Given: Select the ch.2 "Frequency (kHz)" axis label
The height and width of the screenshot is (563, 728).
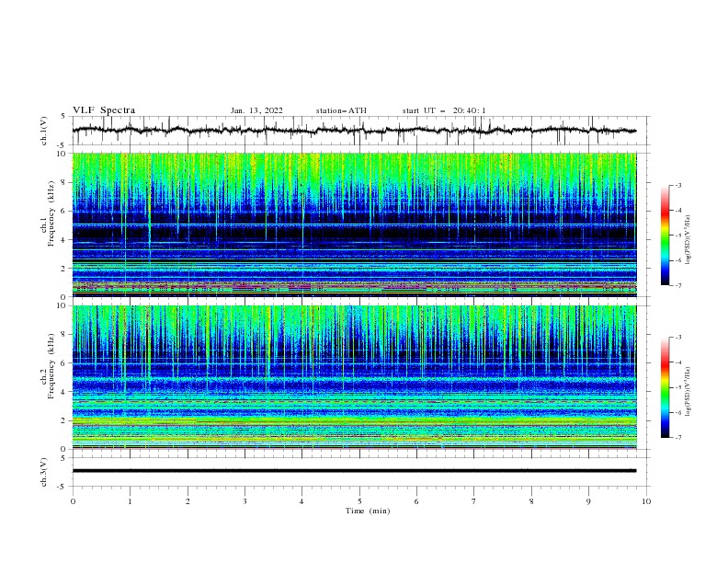Looking at the screenshot, I should coord(51,366).
